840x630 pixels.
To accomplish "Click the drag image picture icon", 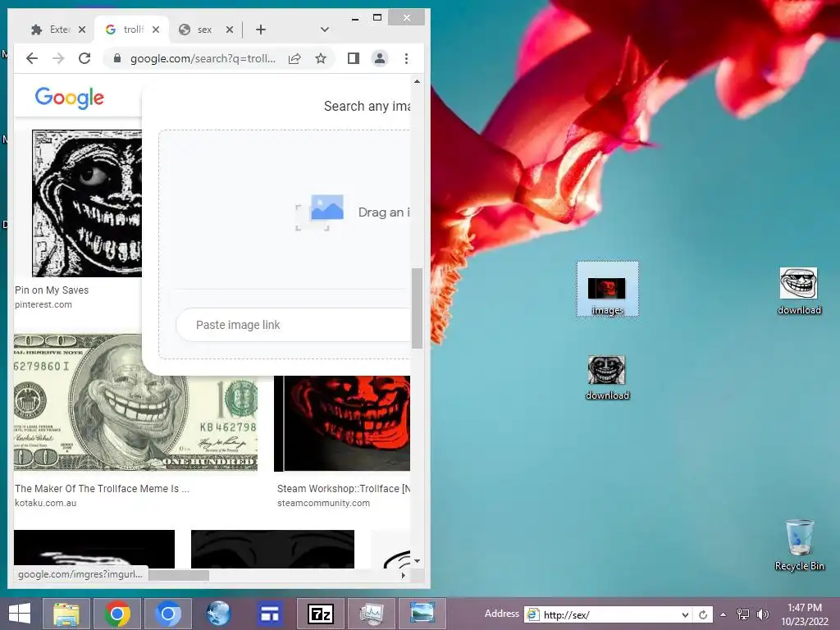I will point(321,212).
